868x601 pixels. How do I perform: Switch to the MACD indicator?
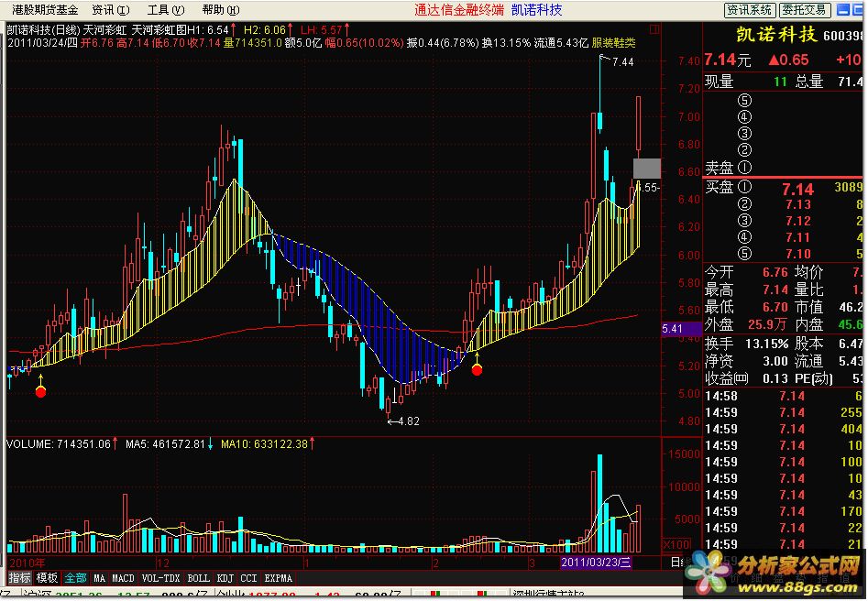(123, 578)
